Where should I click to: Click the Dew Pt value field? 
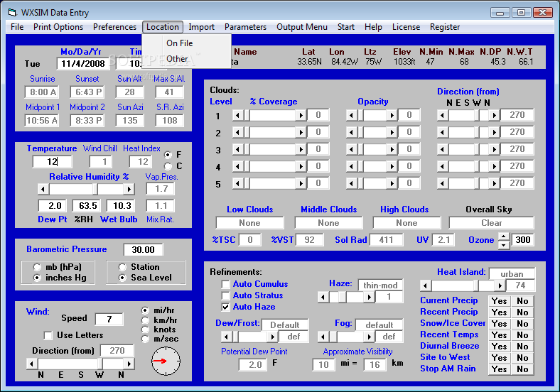[54, 206]
